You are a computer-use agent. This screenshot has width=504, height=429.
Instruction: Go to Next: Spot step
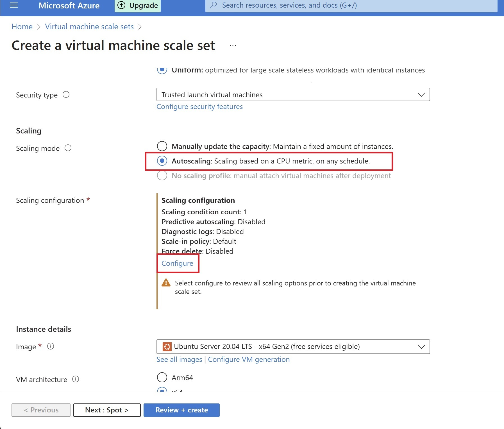tap(107, 410)
